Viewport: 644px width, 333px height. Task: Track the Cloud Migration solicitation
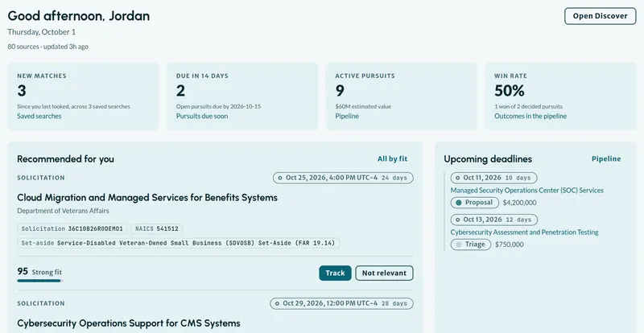coord(335,273)
